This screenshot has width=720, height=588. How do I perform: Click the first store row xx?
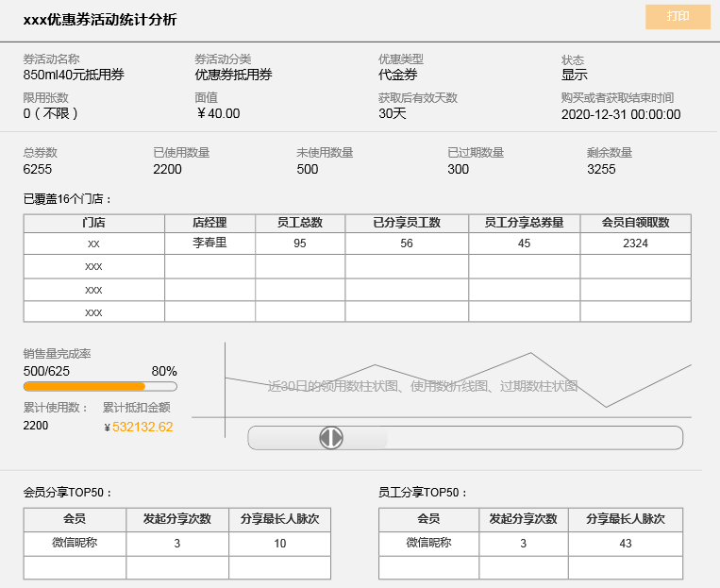click(x=93, y=244)
